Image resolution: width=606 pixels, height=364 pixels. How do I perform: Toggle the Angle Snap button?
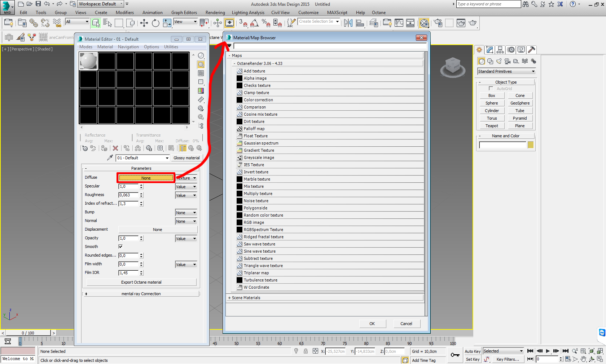(x=254, y=23)
